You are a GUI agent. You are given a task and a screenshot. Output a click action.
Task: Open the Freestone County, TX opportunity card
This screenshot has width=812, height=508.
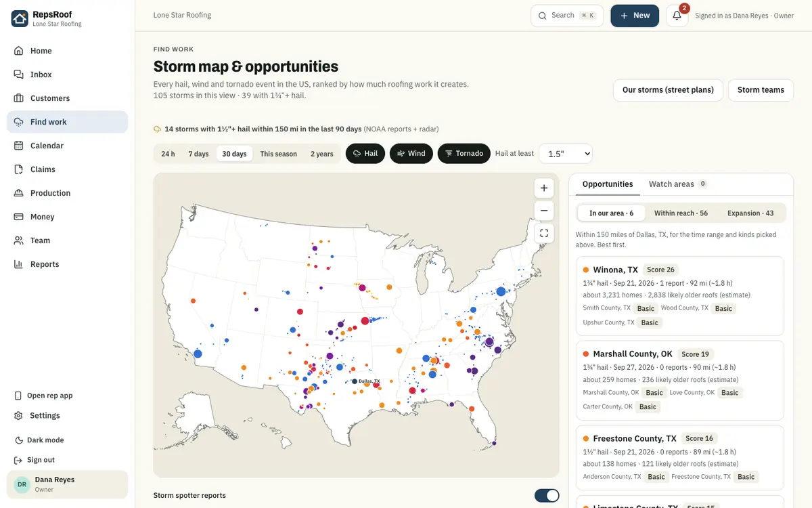tap(680, 457)
